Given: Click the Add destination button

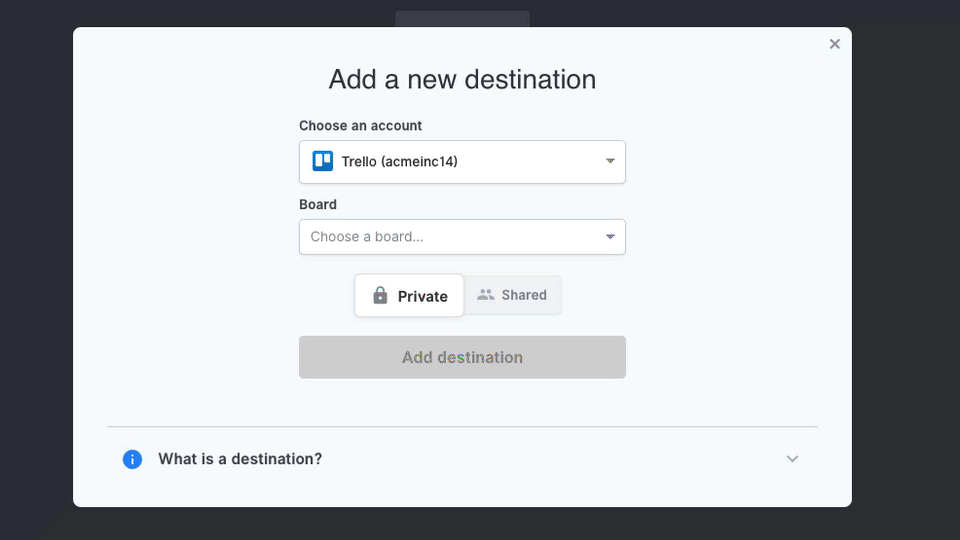Looking at the screenshot, I should coord(462,357).
